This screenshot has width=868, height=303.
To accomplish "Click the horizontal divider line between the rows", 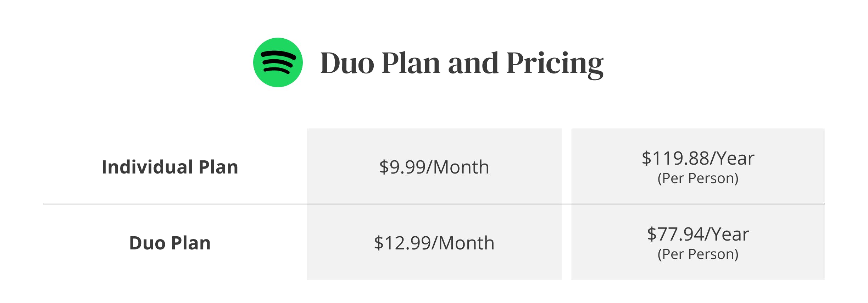I will click(177, 204).
